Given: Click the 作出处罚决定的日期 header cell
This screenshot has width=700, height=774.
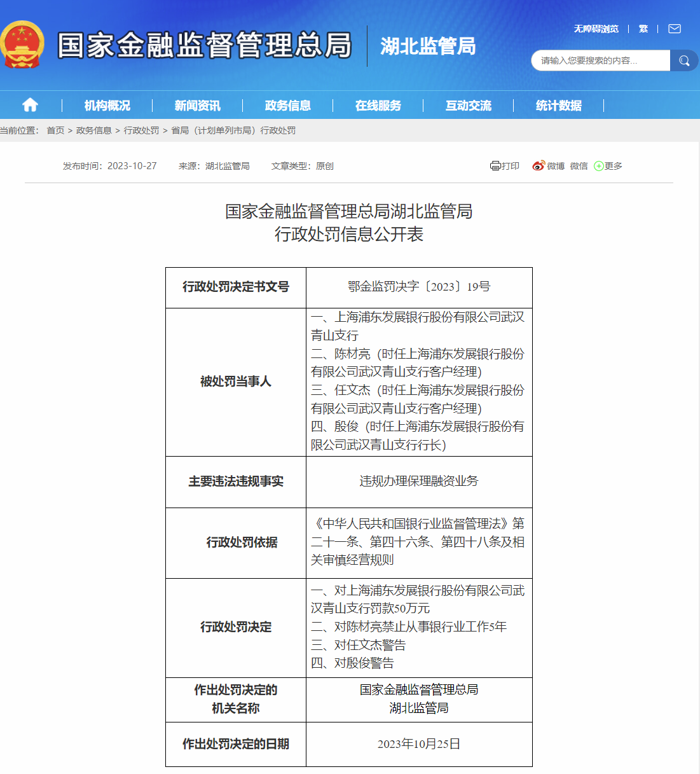Looking at the screenshot, I should (236, 744).
